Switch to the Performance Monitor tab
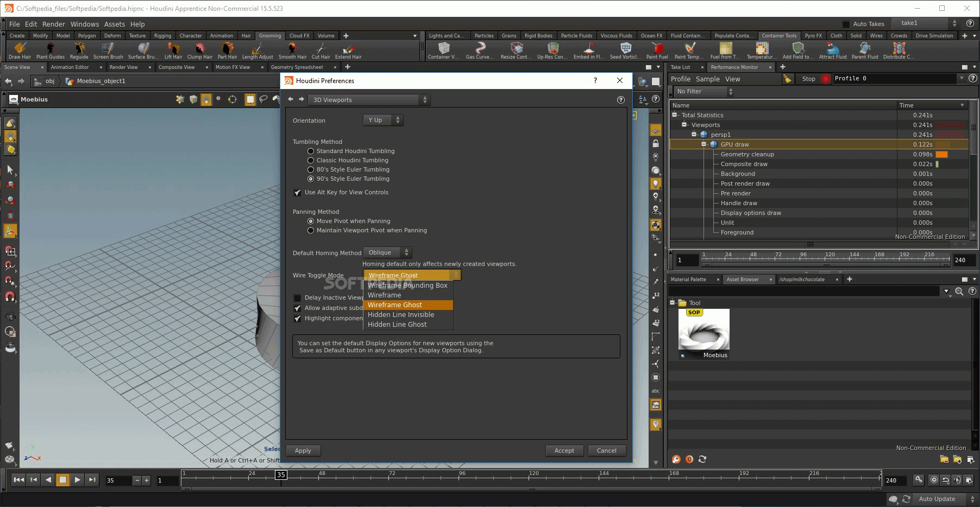This screenshot has width=980, height=507. click(x=734, y=67)
